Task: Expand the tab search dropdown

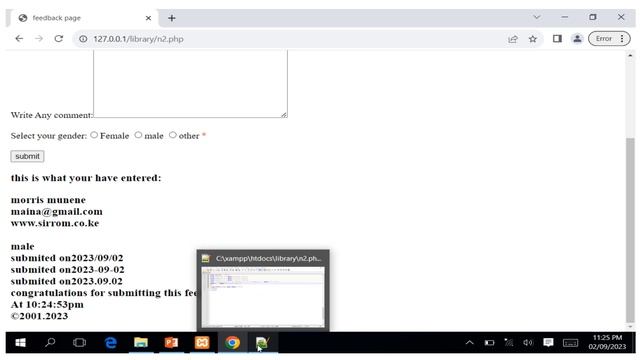Action: 537,17
